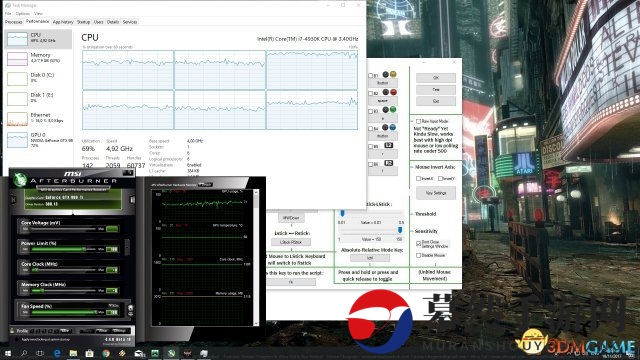Click hardware monitor scrollbar down arrow
This screenshot has width=640, height=360.
click(x=256, y=324)
